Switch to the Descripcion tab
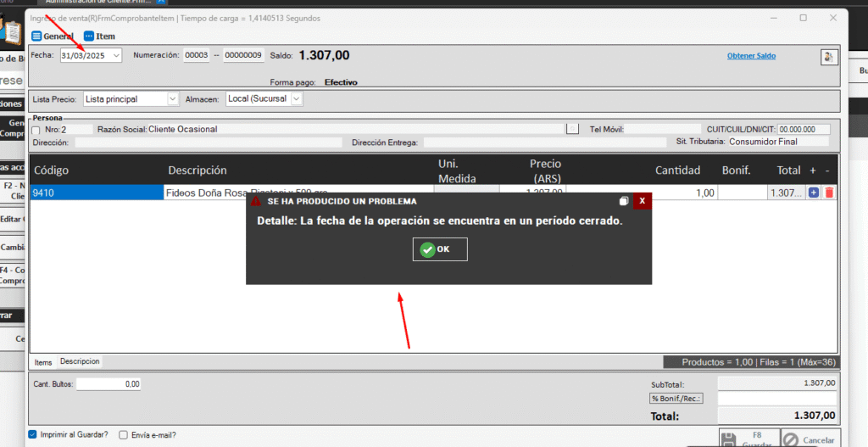 80,361
